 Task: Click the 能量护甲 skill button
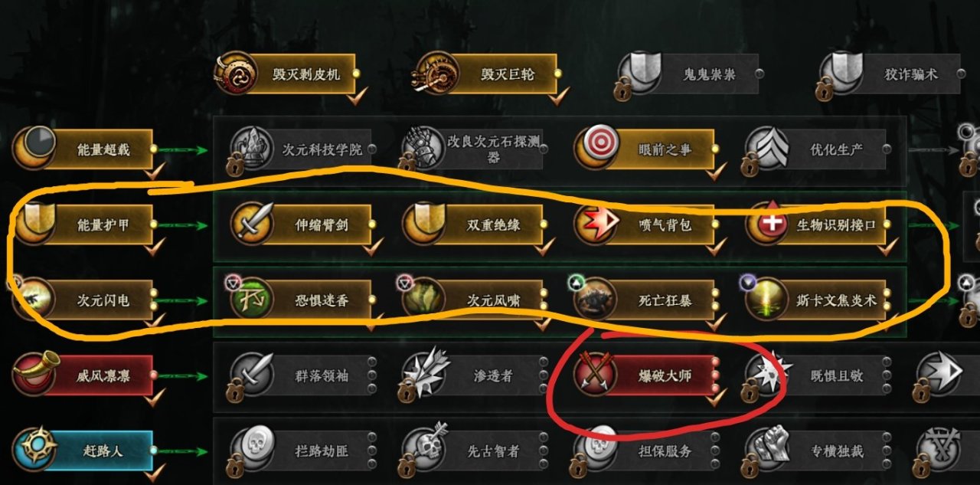pyautogui.click(x=85, y=225)
